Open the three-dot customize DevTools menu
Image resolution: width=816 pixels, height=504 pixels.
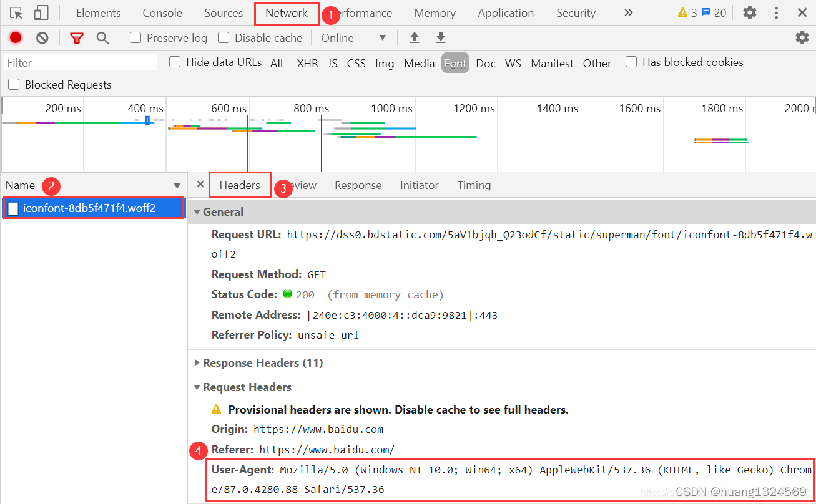[x=776, y=12]
